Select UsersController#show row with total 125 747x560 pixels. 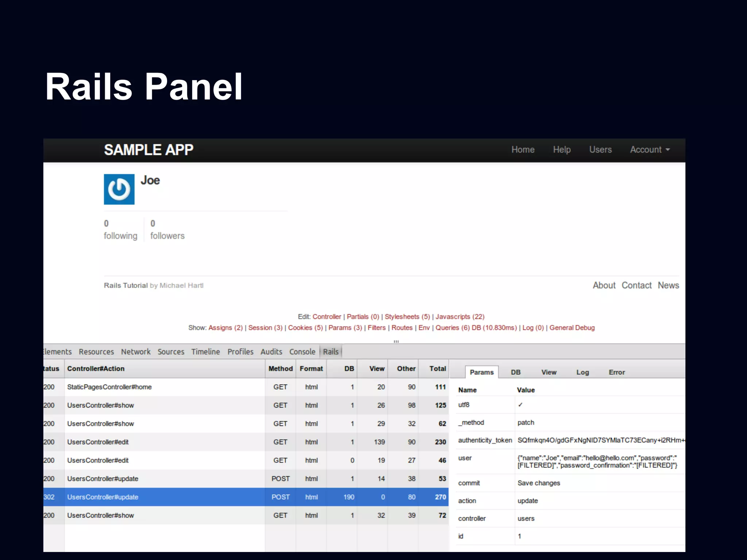(246, 405)
